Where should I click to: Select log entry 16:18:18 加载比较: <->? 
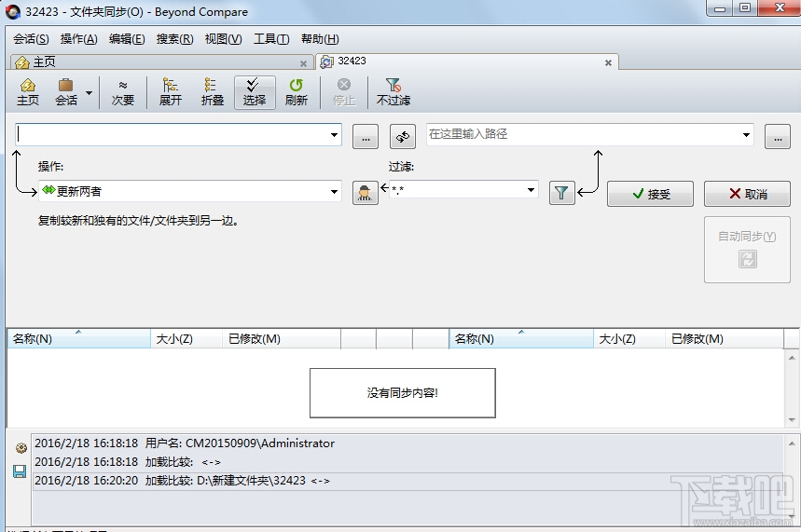pyautogui.click(x=407, y=462)
